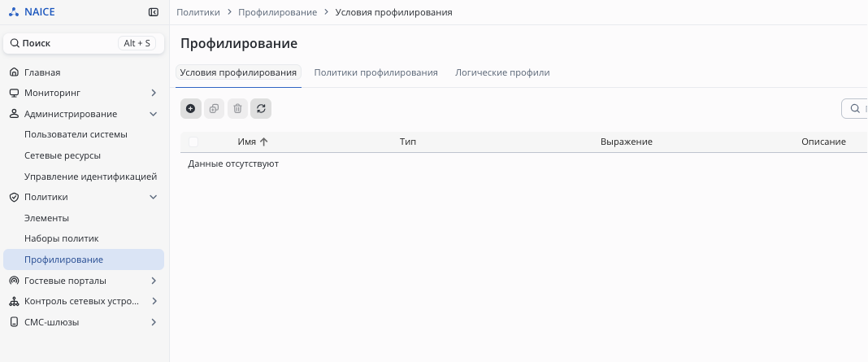This screenshot has width=868, height=362.
Task: Collapse the Администрирование section
Action: coord(154,114)
